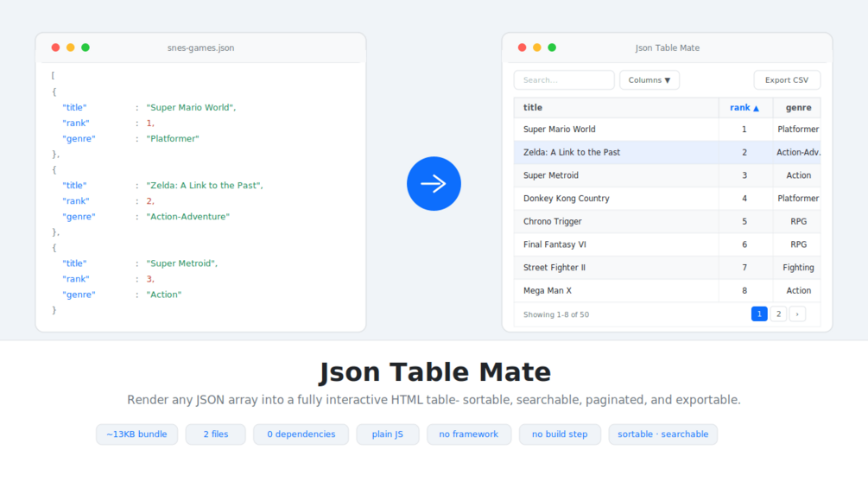Click red close dot in snes-games.json window
This screenshot has width=868, height=488.
point(55,48)
